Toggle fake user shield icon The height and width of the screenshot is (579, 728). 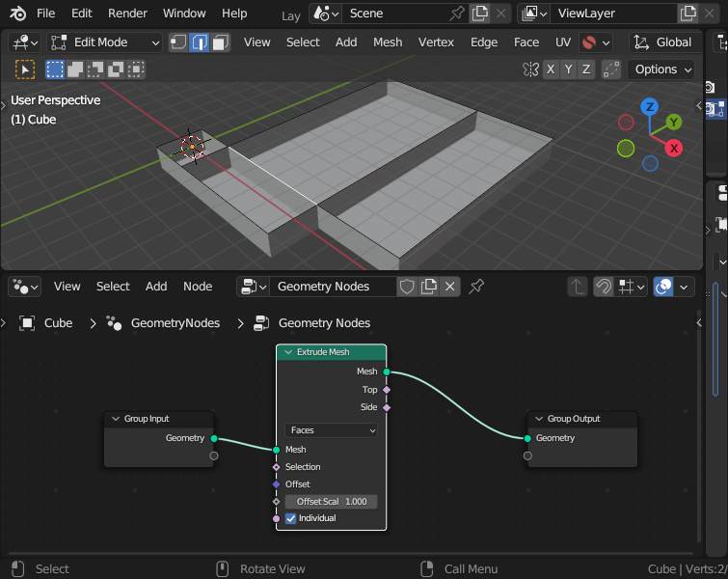(x=407, y=287)
